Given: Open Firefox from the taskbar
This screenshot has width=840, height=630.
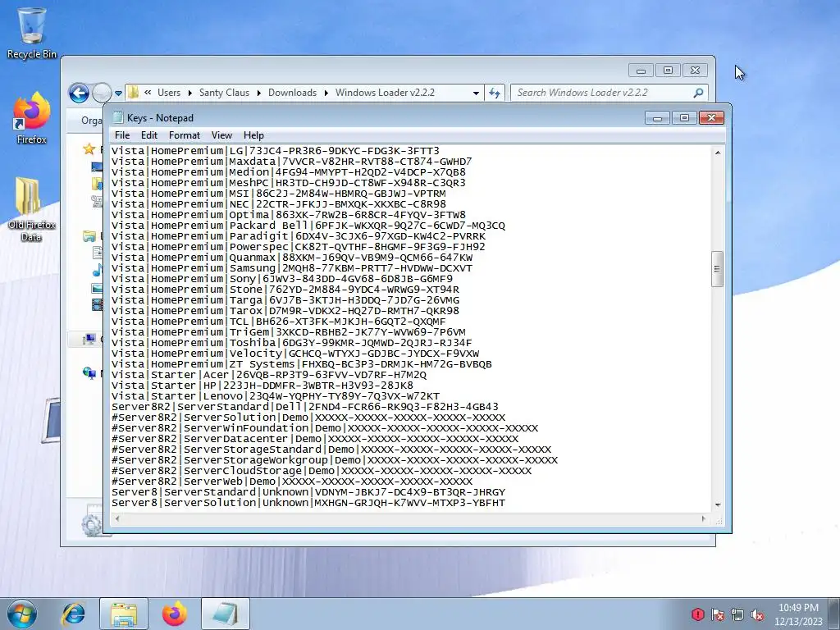Looking at the screenshot, I should (x=175, y=614).
